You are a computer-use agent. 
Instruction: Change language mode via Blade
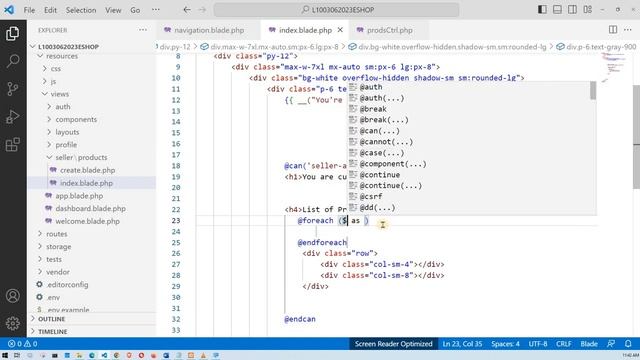pos(589,344)
